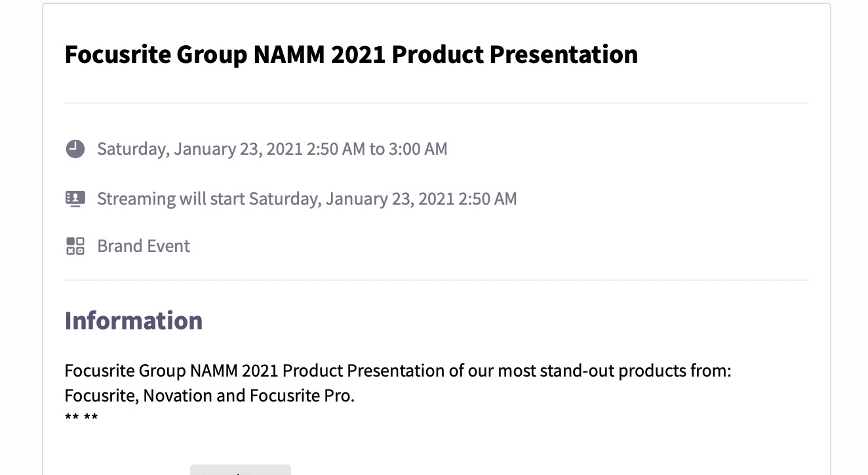Click 'most' in the description sentence
The image size is (868, 475).
tap(517, 371)
